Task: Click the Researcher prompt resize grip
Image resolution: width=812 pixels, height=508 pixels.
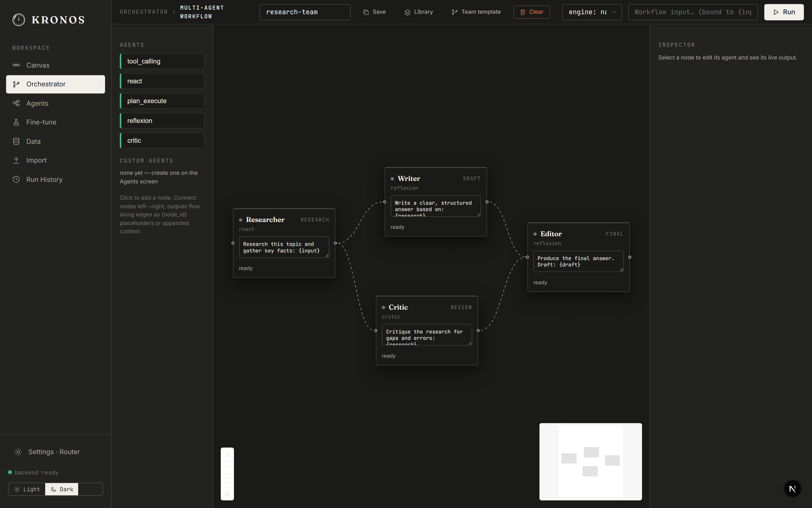Action: pyautogui.click(x=327, y=255)
